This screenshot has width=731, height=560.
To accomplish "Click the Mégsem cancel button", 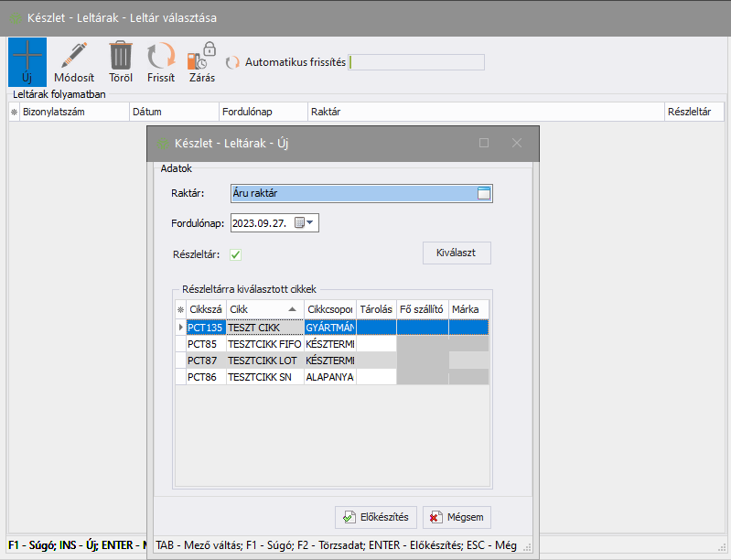I will coord(457,517).
